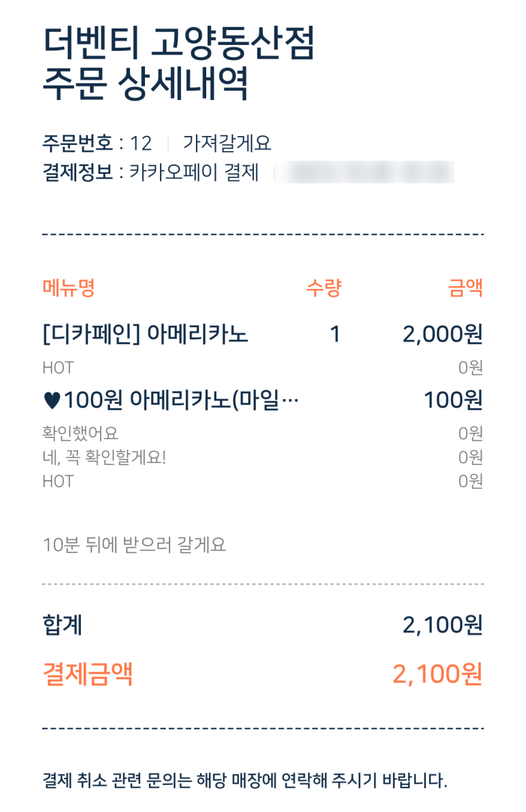The image size is (526, 812).
Task: Click the 2,000원 item price
Action: pos(442,335)
